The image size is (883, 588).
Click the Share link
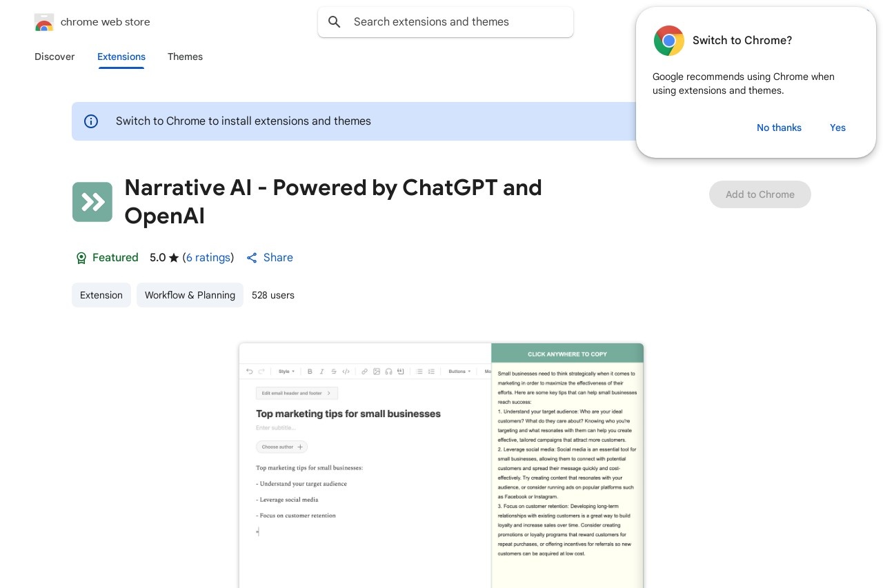point(278,258)
